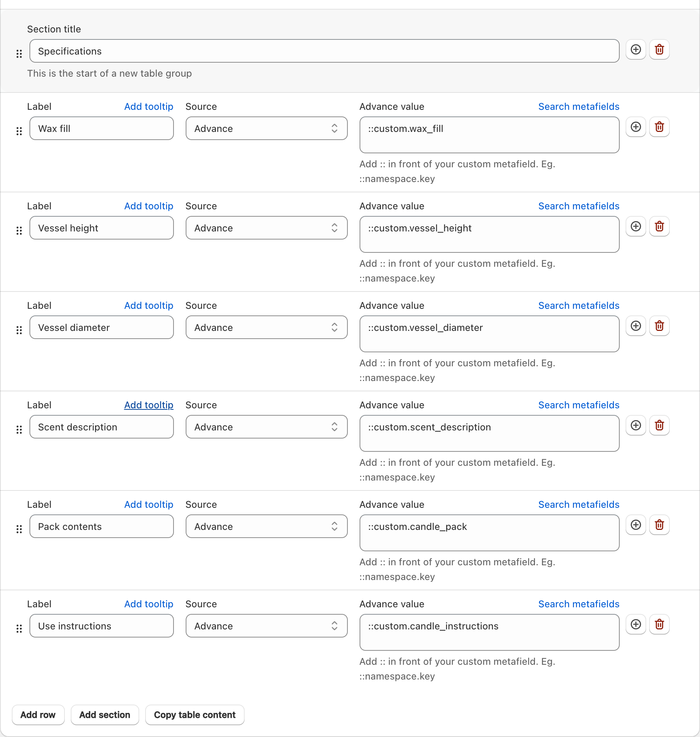This screenshot has width=700, height=737.
Task: Delete the Wax fill row
Action: (659, 127)
